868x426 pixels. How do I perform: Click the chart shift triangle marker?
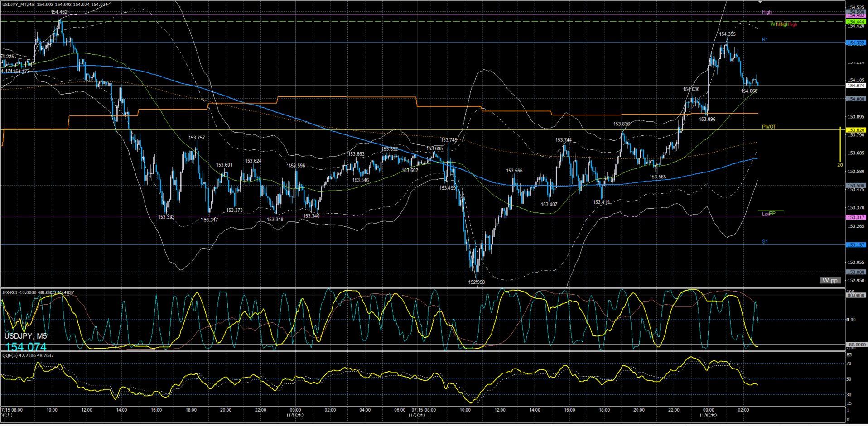pos(761,3)
